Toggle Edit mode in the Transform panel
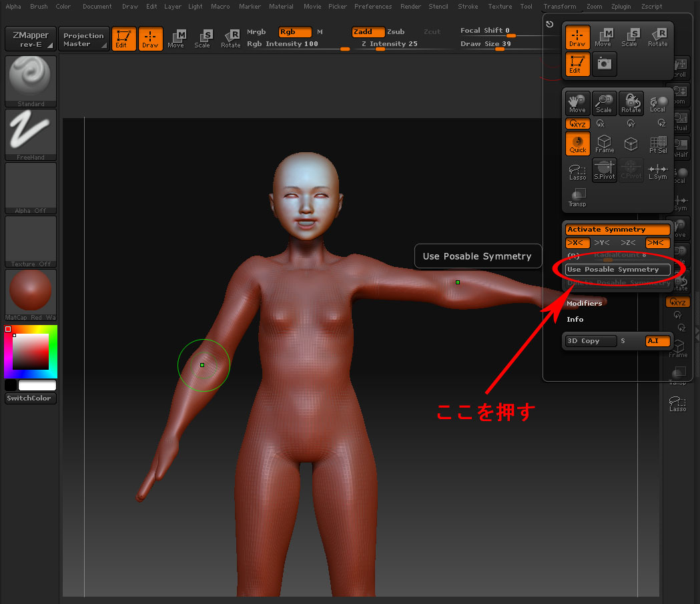 (577, 64)
